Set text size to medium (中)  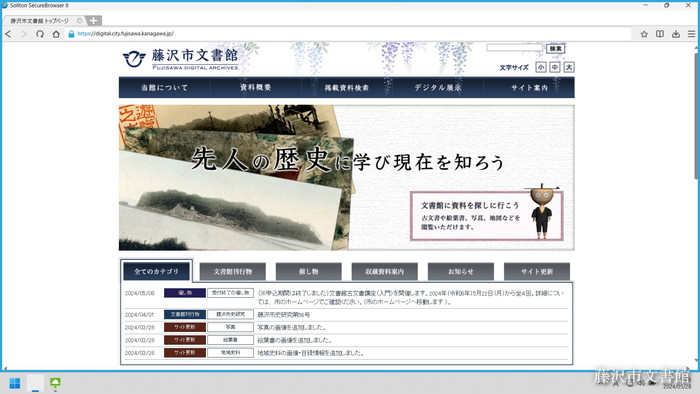[x=554, y=67]
